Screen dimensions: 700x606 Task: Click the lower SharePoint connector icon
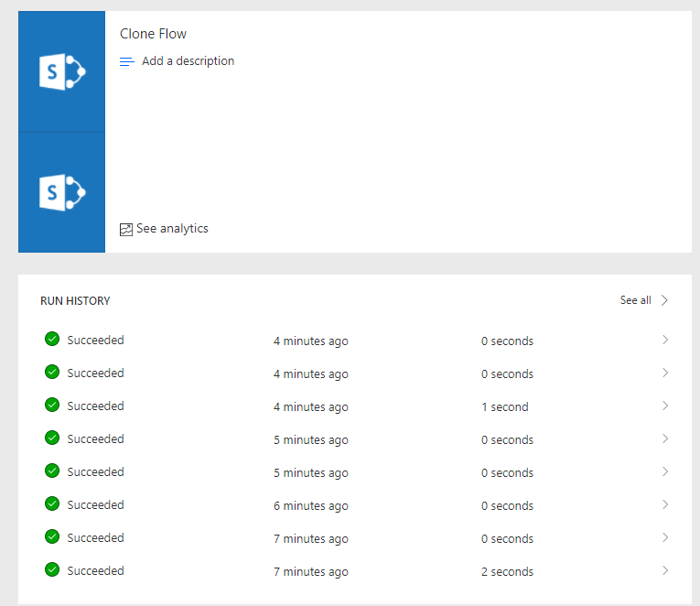click(62, 192)
